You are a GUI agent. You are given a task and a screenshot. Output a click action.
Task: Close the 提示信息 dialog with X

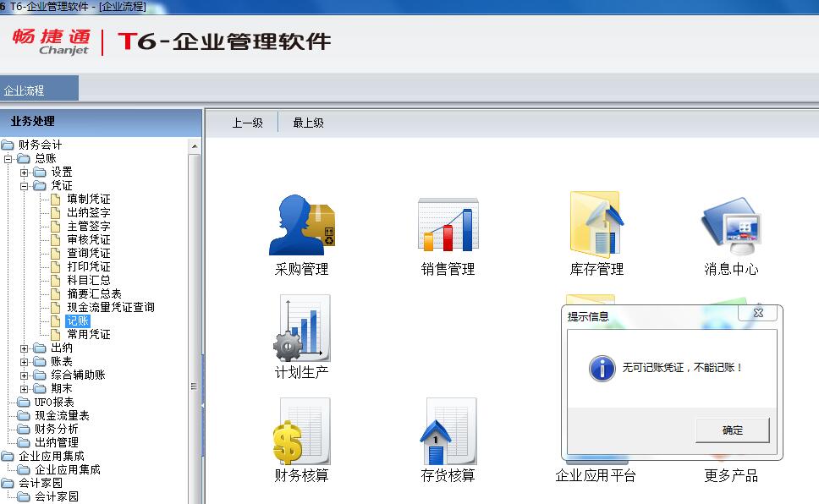click(758, 313)
